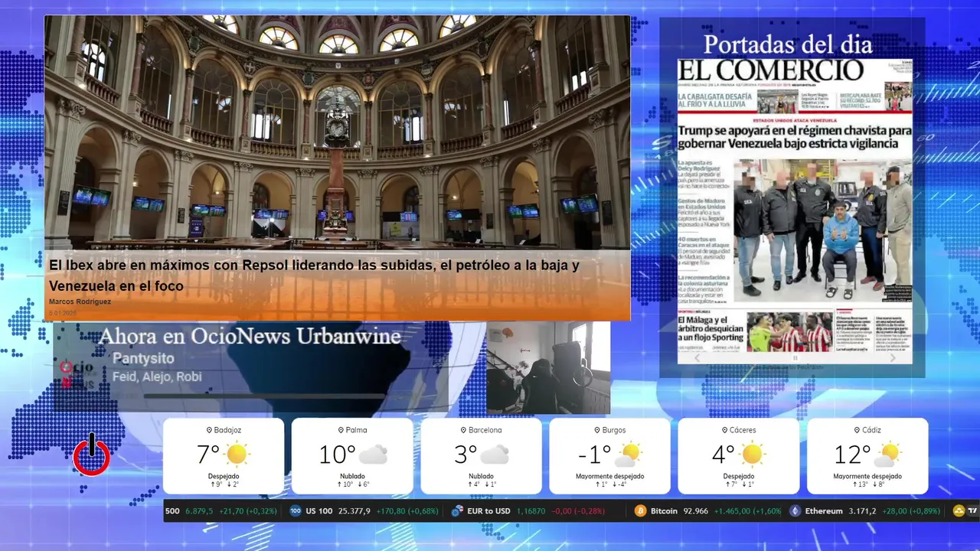Click the Bitcoin coin icon in ticker
The width and height of the screenshot is (980, 551).
pyautogui.click(x=640, y=510)
